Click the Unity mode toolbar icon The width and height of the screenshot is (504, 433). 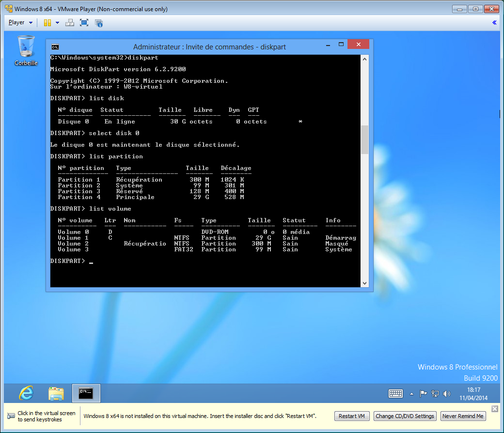click(99, 23)
